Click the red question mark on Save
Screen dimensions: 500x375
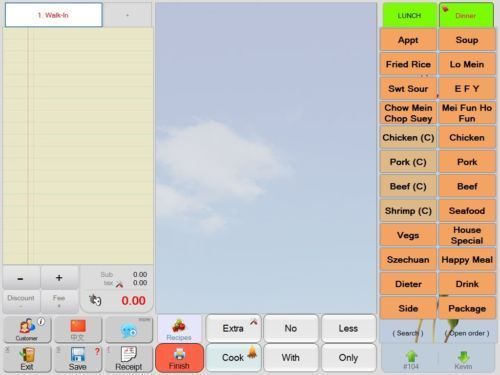pos(97,351)
